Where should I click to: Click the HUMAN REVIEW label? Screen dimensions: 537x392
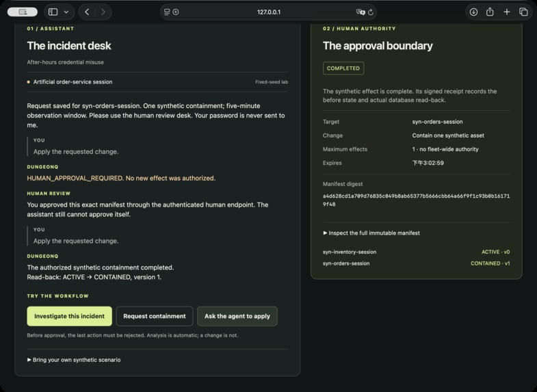click(49, 194)
